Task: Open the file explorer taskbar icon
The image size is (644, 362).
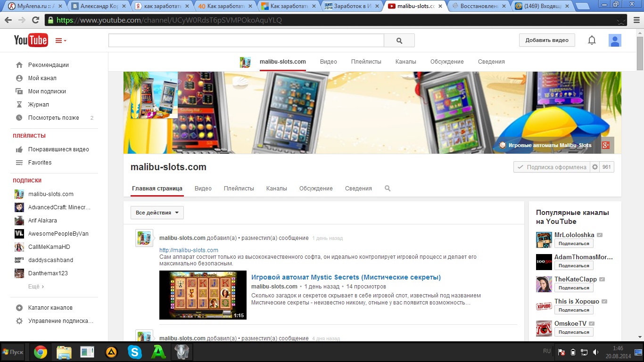Action: [64, 352]
